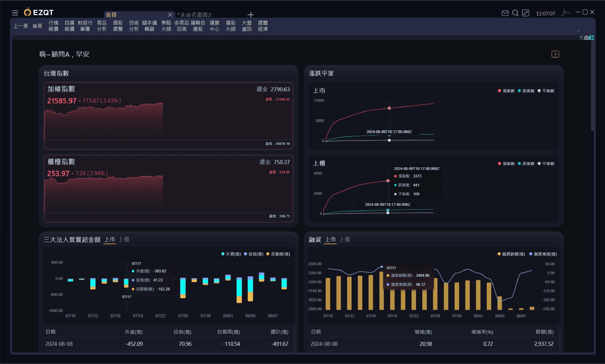Click the 加權指數 chart card
The image size is (605, 364).
168,116
